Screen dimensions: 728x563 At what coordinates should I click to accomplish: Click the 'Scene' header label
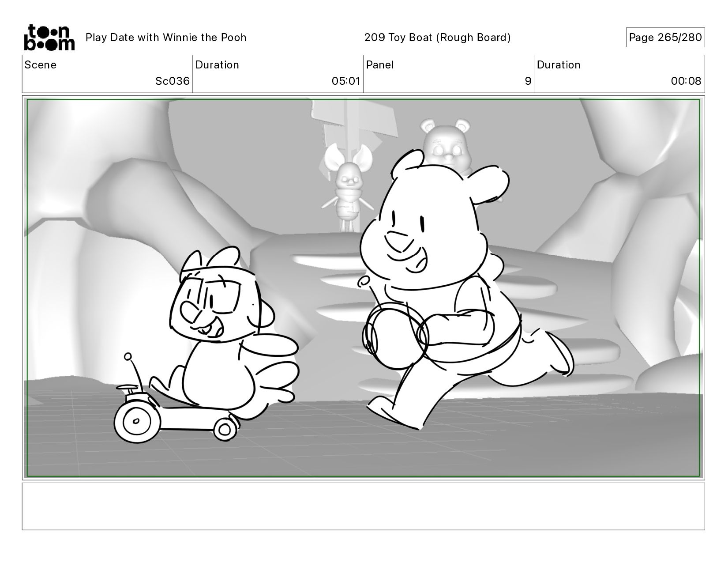tap(41, 65)
